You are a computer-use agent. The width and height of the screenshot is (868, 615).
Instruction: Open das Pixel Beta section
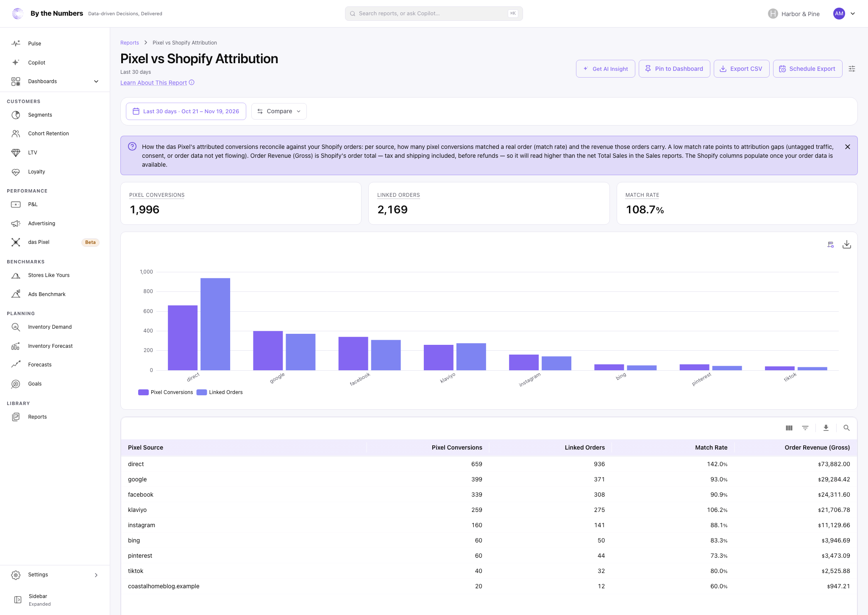pos(55,242)
